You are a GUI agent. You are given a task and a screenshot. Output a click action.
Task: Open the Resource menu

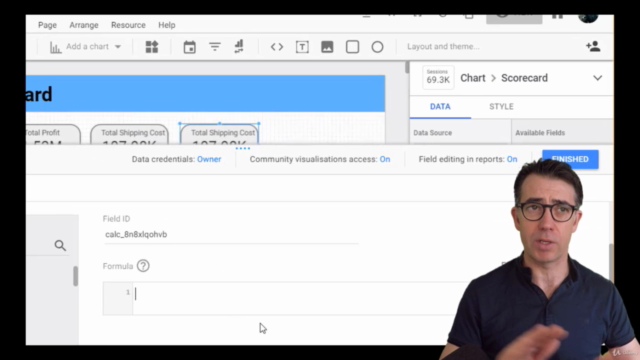pyautogui.click(x=128, y=25)
